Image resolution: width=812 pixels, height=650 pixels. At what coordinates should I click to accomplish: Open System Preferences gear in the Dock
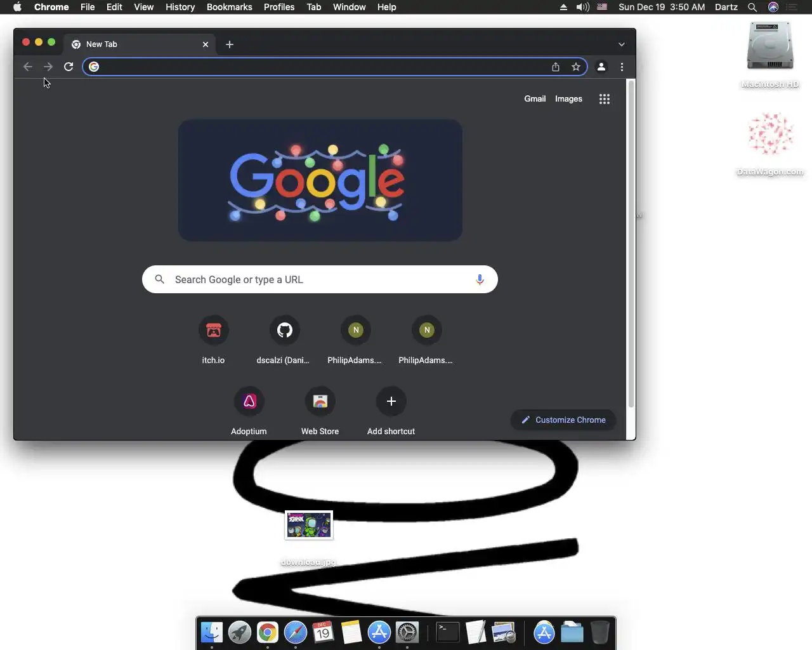point(407,632)
